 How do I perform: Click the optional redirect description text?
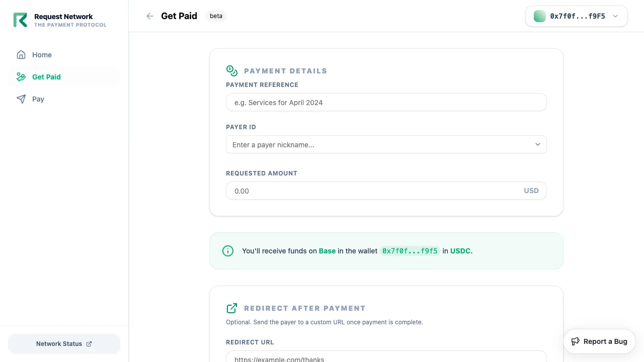(325, 322)
